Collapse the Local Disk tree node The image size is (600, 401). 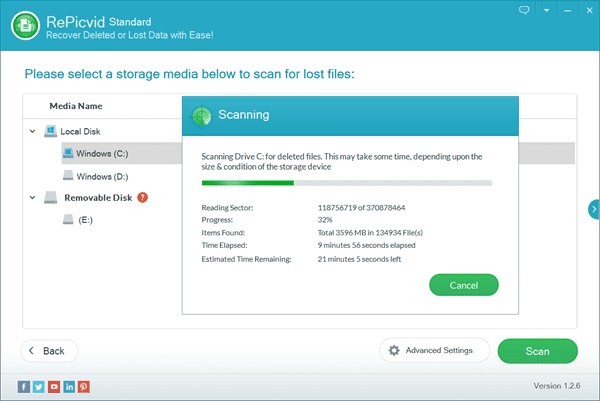[33, 131]
